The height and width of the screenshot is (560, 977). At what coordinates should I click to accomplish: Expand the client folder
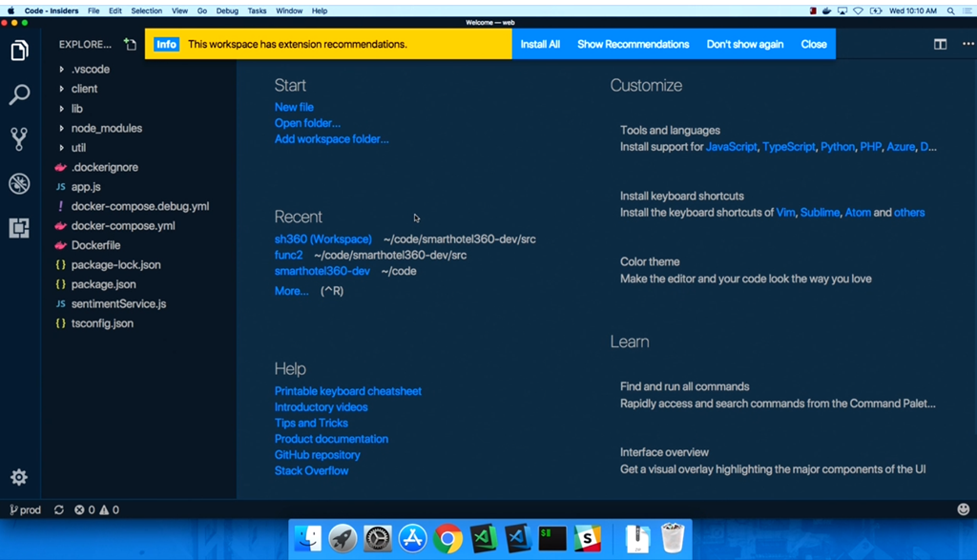[84, 89]
